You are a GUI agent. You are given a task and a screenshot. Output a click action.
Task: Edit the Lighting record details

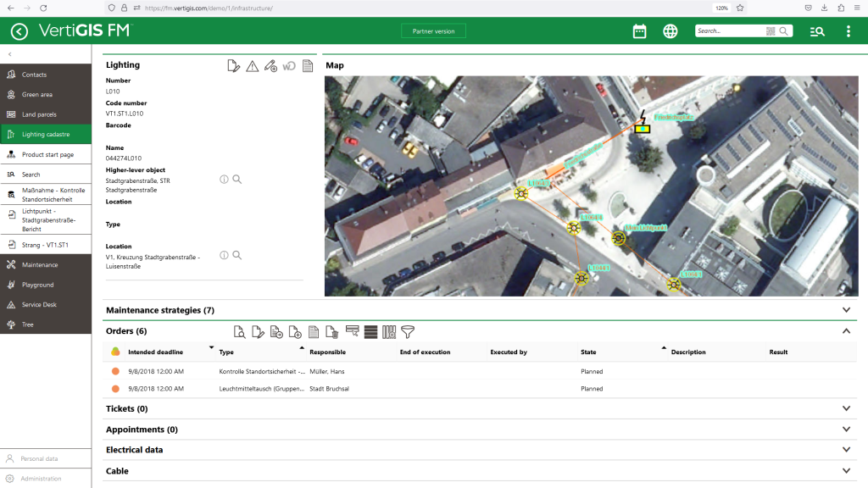point(234,65)
